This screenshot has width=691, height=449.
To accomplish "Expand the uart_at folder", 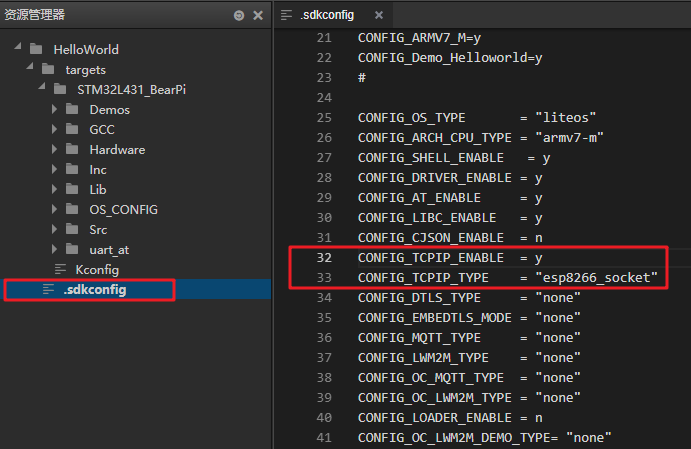I will pos(54,249).
